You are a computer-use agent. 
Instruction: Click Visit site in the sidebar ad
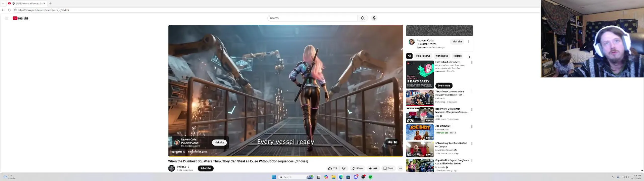(x=457, y=41)
